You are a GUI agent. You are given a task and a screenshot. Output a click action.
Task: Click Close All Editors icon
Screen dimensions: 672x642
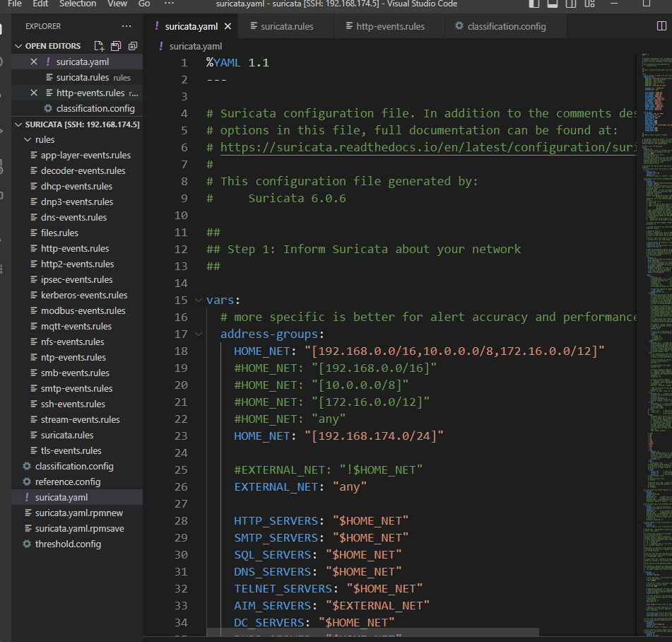[x=133, y=46]
